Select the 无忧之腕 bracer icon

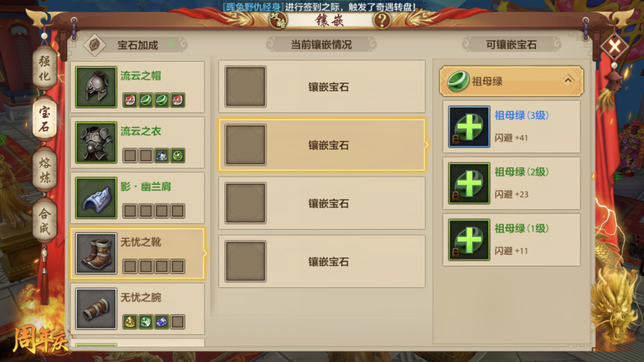[x=96, y=309]
